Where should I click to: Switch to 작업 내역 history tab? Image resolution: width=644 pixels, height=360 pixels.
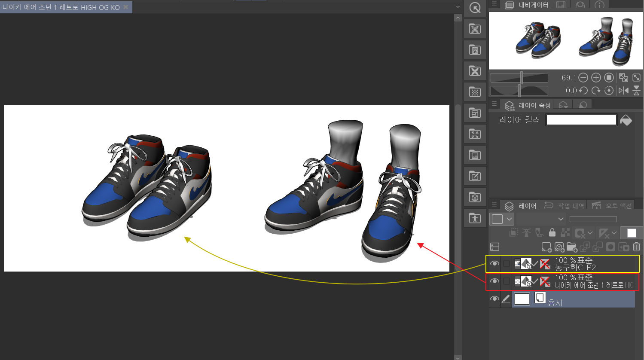(564, 206)
